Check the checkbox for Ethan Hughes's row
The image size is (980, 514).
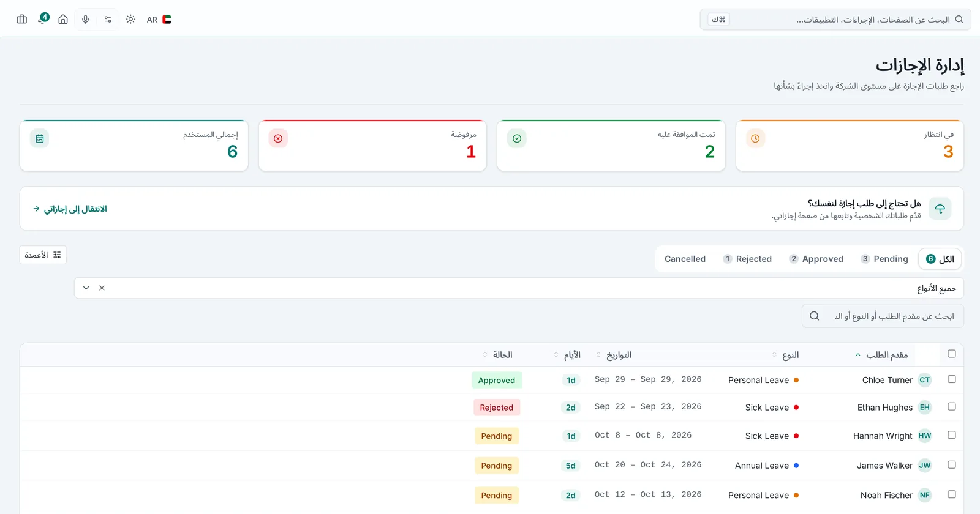point(952,406)
